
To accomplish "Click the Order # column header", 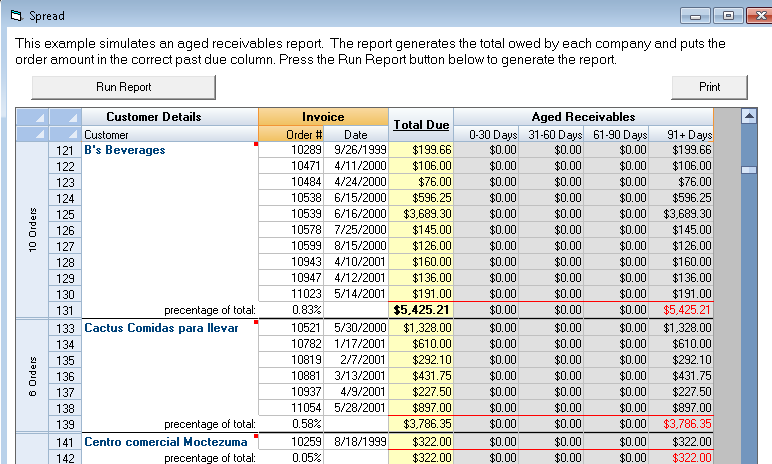I will click(x=290, y=134).
